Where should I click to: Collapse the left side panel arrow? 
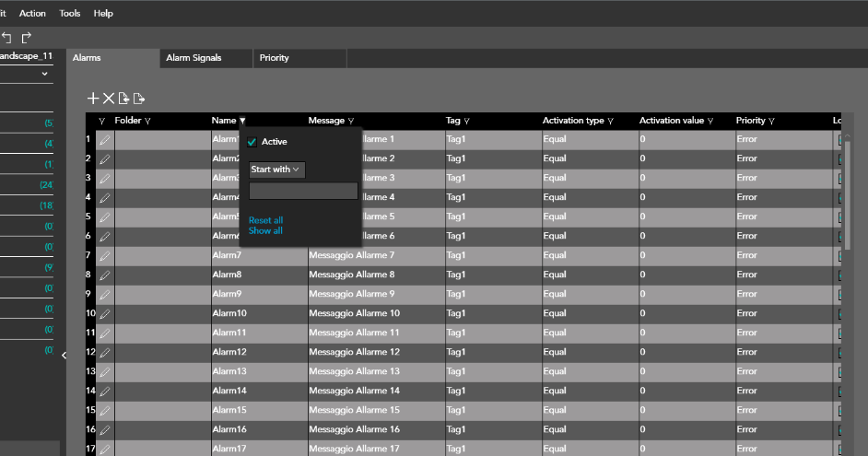[x=64, y=356]
